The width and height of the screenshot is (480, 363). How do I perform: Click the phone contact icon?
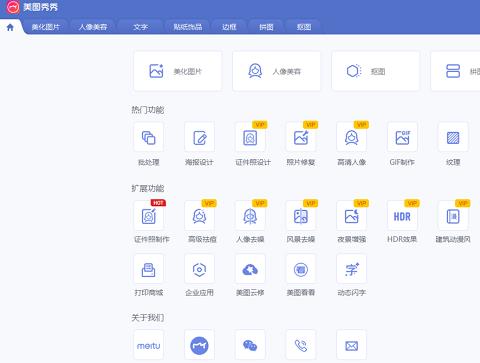301,345
